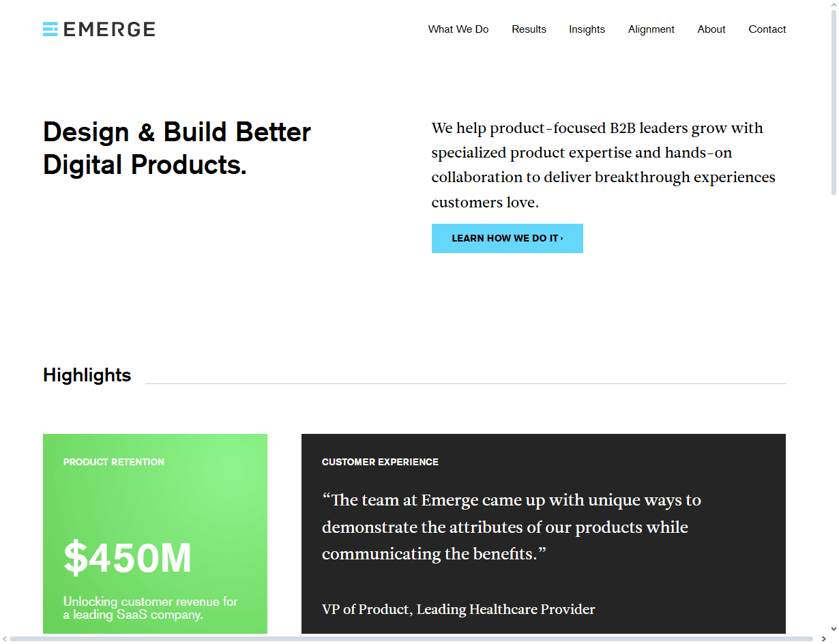Viewport: 839px width, 644px height.
Task: Open the Contact page link
Action: [x=767, y=29]
